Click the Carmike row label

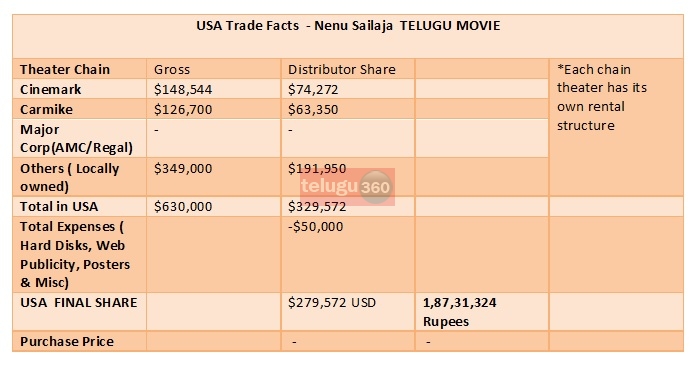point(46,109)
